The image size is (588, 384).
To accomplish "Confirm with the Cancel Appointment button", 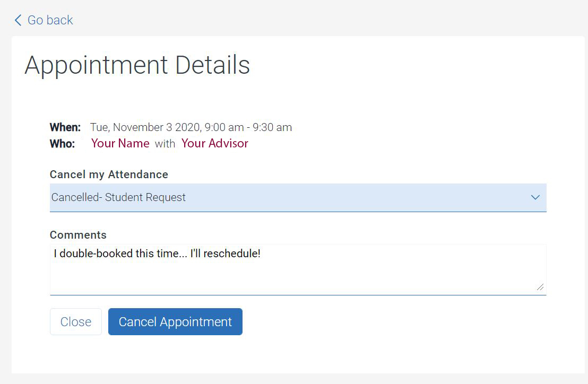I will point(175,322).
